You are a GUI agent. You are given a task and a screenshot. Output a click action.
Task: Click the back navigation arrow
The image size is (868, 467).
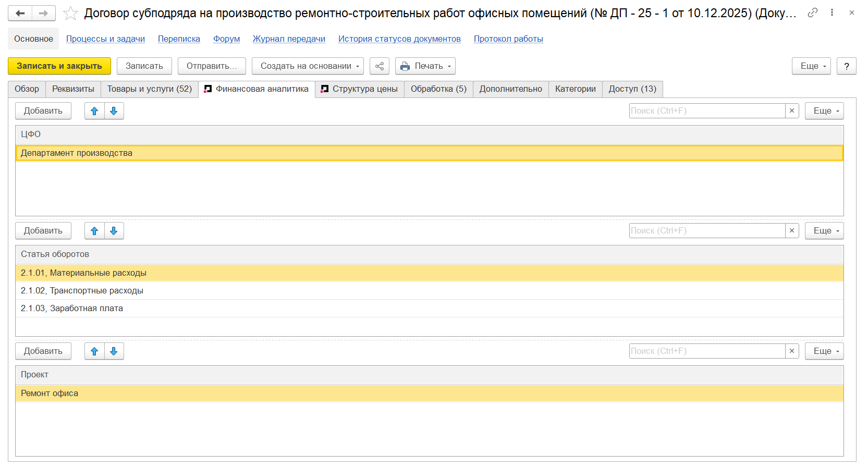pyautogui.click(x=20, y=13)
